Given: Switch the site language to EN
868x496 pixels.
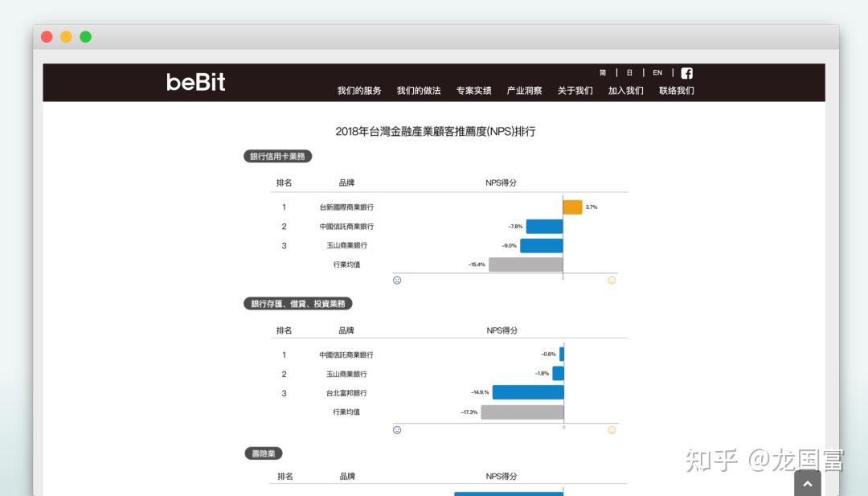Looking at the screenshot, I should click(x=657, y=72).
